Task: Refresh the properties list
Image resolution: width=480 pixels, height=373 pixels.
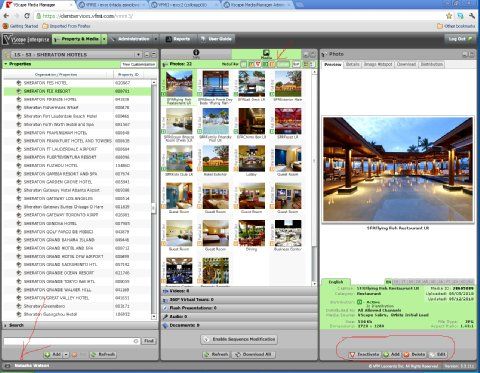Action: (x=103, y=354)
